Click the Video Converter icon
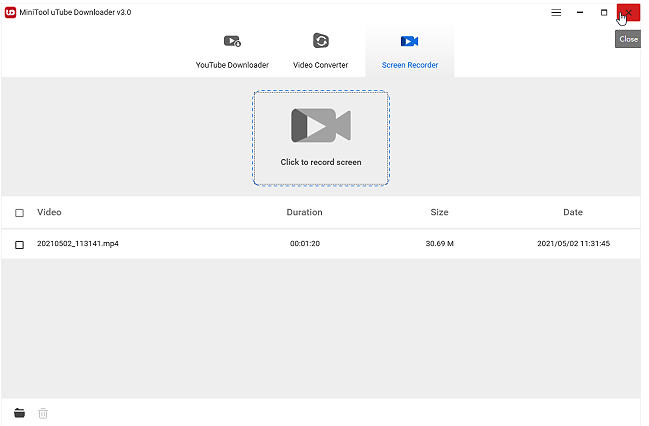 320,41
